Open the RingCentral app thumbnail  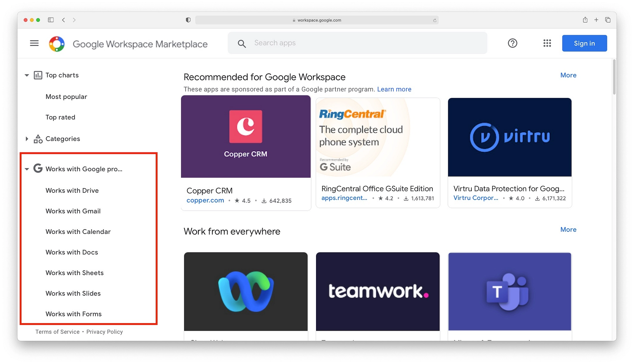click(x=378, y=137)
